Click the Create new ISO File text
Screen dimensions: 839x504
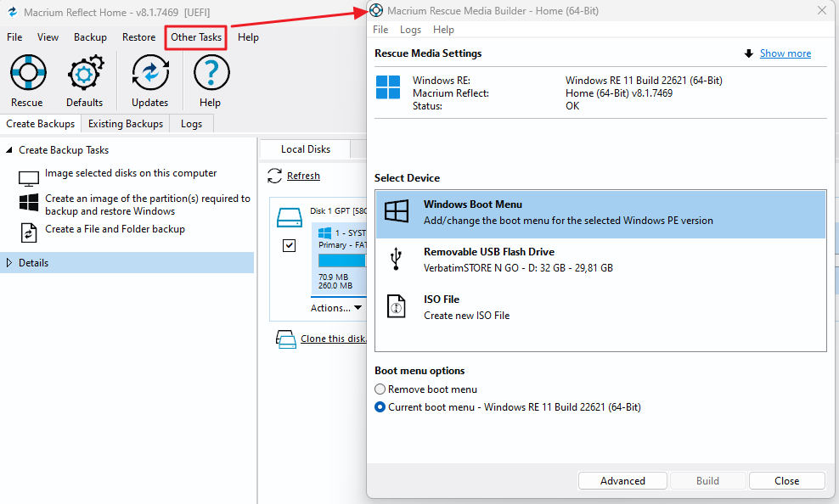[466, 316]
